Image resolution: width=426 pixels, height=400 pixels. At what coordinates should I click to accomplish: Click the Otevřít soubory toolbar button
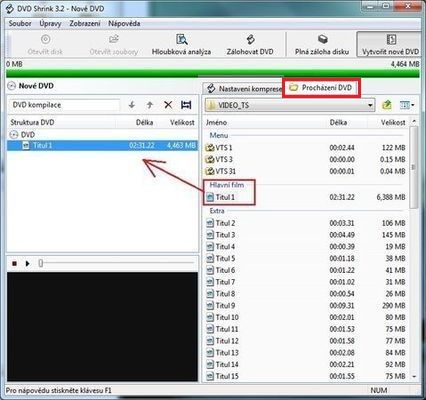point(114,45)
